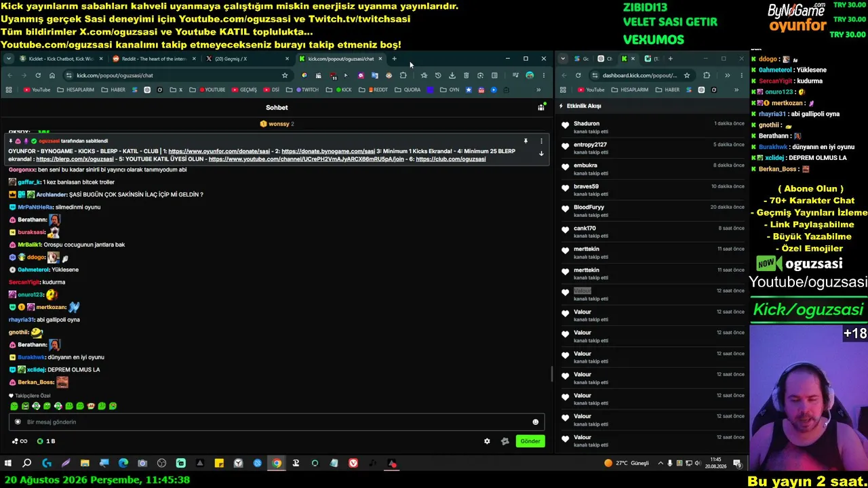Open the apps grid in chat browser bookmarks bar
Viewport: 868px width, 488px height.
pos(9,89)
